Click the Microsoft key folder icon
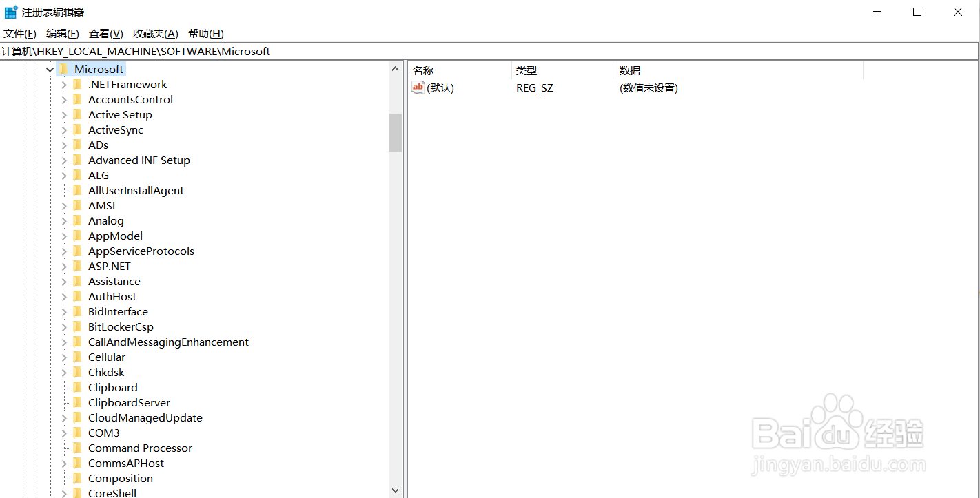980x498 pixels. [63, 69]
